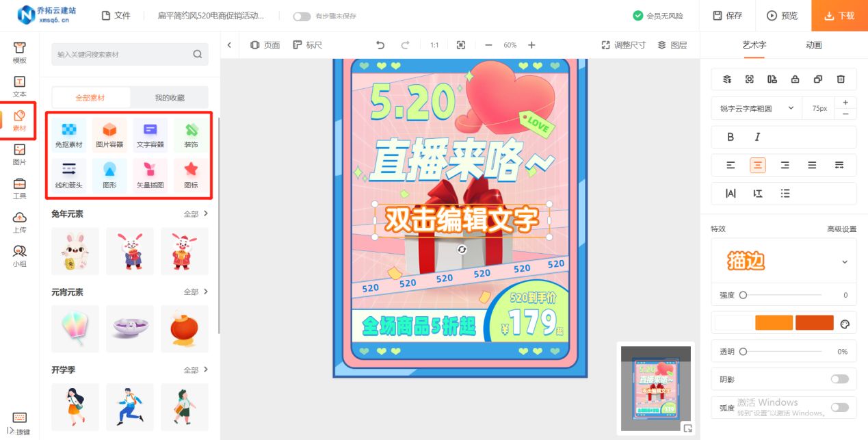Click the undo arrow in the toolbar
The height and width of the screenshot is (440, 868).
point(380,44)
